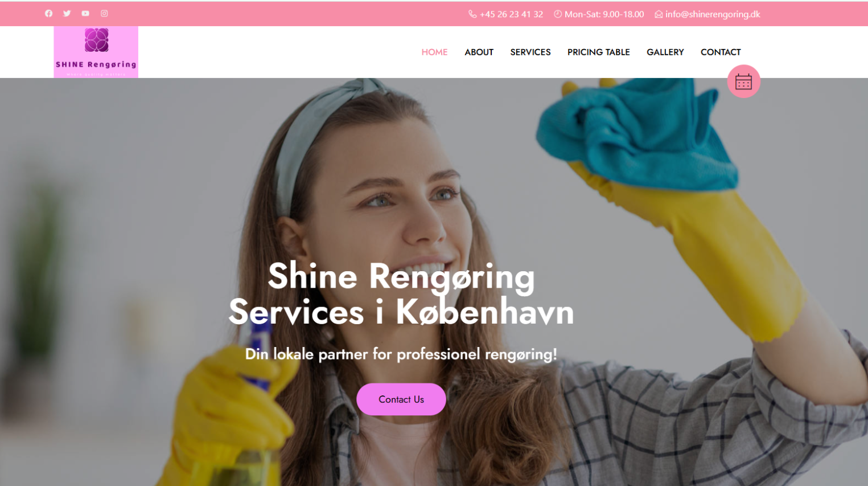Go to the HOME menu item
Image resolution: width=868 pixels, height=486 pixels.
pos(434,52)
